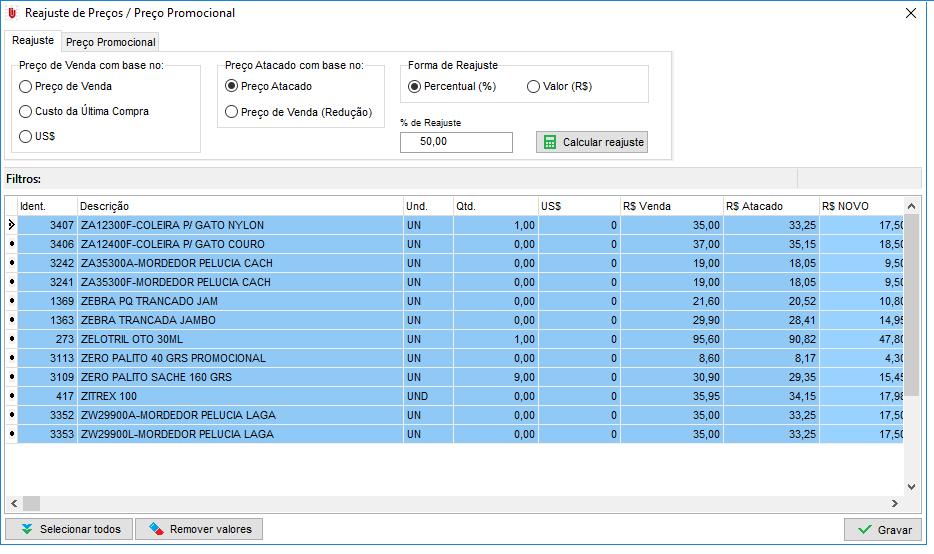934x554 pixels.
Task: Switch to the Preço Promocional tab
Action: (110, 42)
